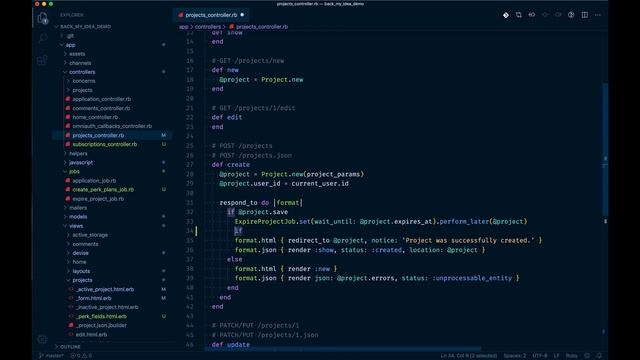This screenshot has height=360, width=640.
Task: Click the feedback smiley in the status bar
Action: pyautogui.click(x=587, y=356)
